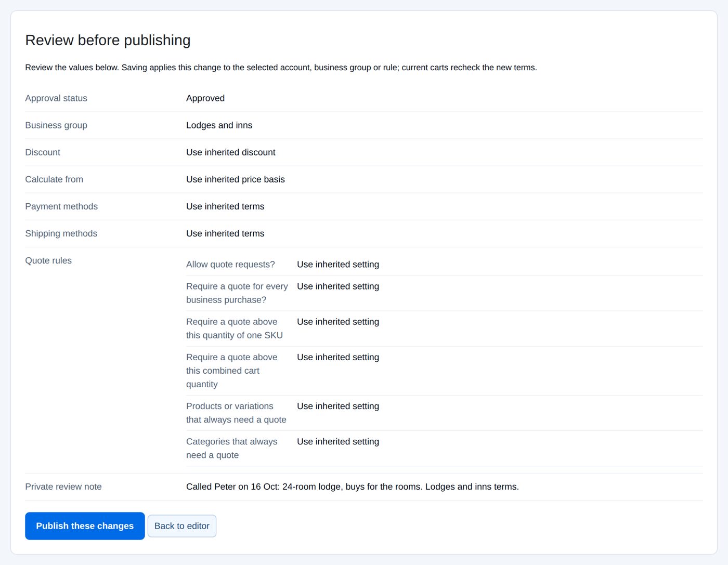Select inherited setting for combined cart quantity
The height and width of the screenshot is (565, 728).
click(338, 357)
